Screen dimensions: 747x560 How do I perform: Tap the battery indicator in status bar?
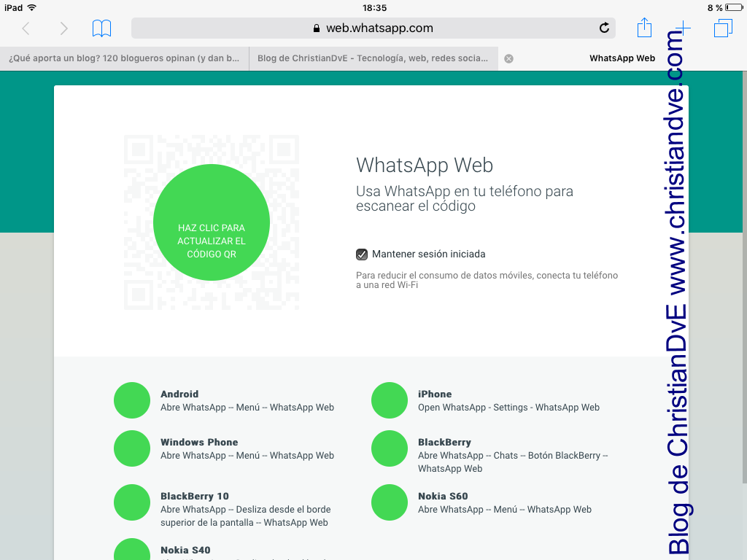734,7
